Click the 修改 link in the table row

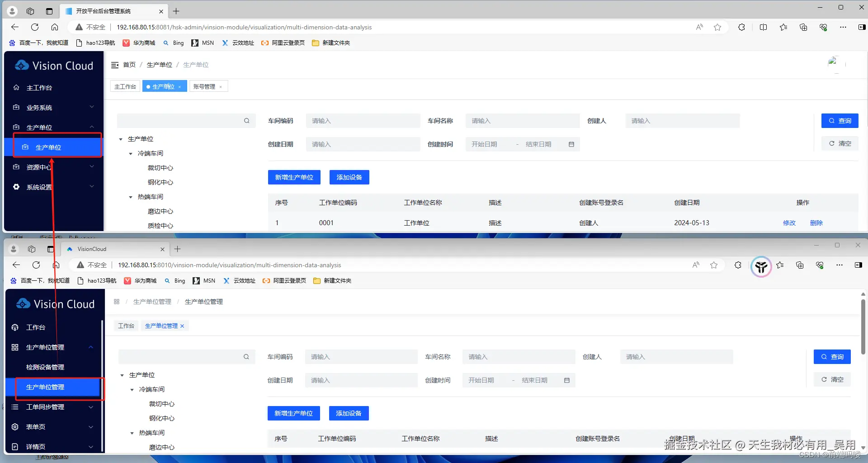click(789, 222)
